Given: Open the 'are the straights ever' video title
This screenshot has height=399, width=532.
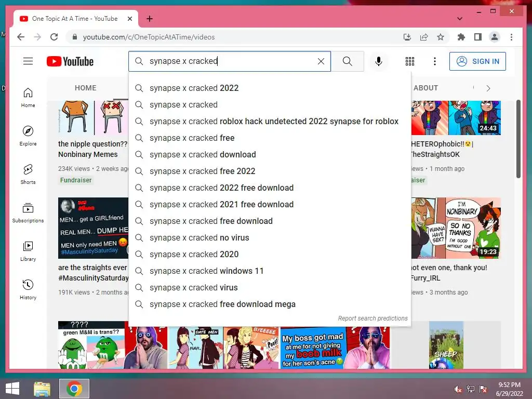Looking at the screenshot, I should click(x=93, y=273).
